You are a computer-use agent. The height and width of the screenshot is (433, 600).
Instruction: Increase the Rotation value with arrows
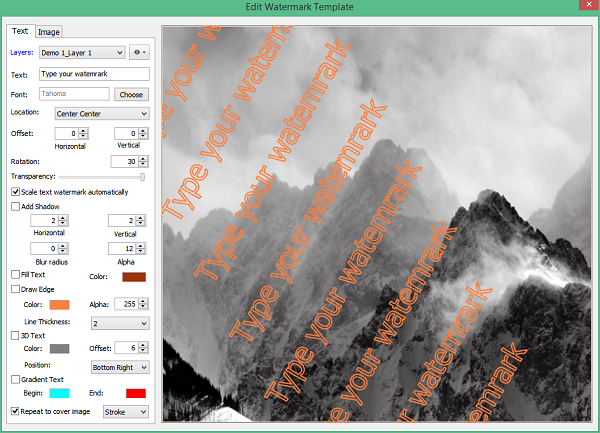(x=143, y=159)
